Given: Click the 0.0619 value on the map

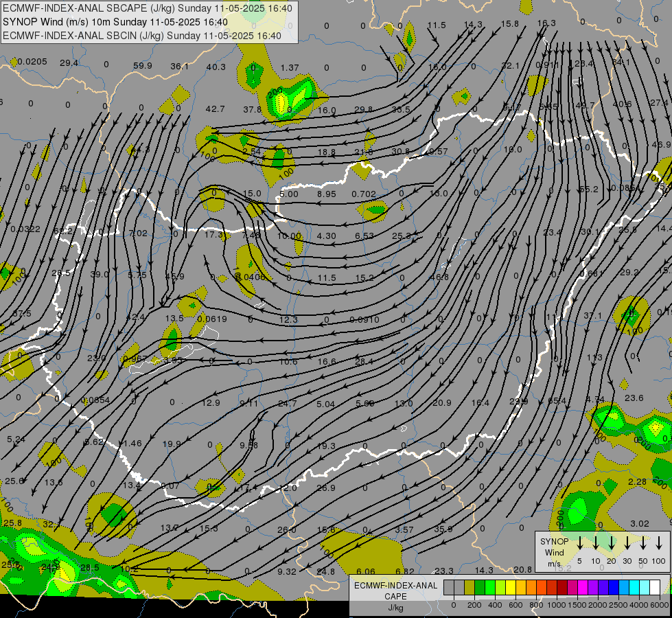Looking at the screenshot, I should click(212, 319).
